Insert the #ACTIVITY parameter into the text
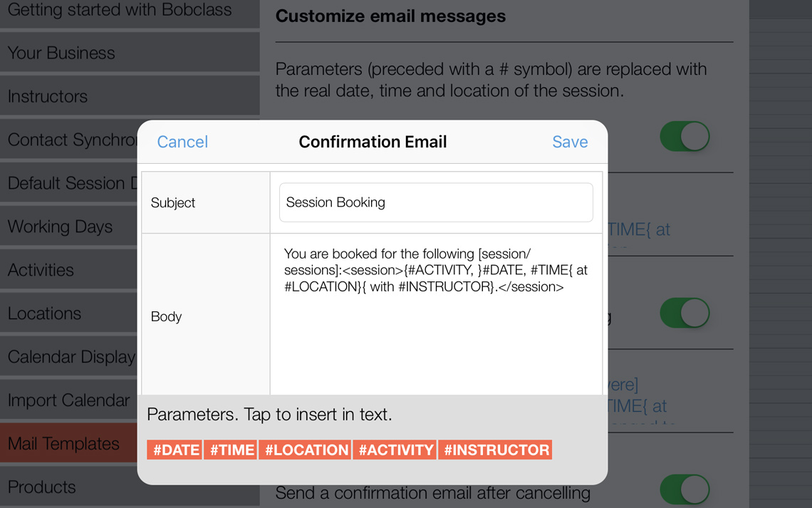Image resolution: width=812 pixels, height=508 pixels. [394, 450]
